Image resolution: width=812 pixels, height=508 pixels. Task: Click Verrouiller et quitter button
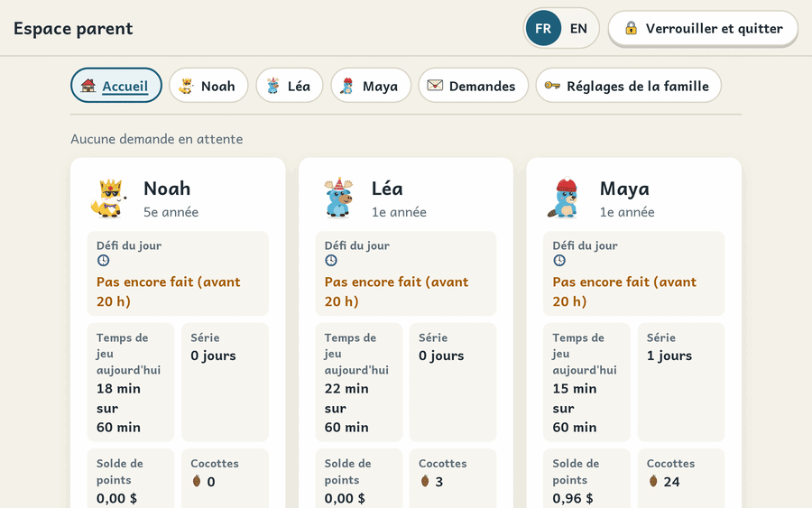coord(703,29)
